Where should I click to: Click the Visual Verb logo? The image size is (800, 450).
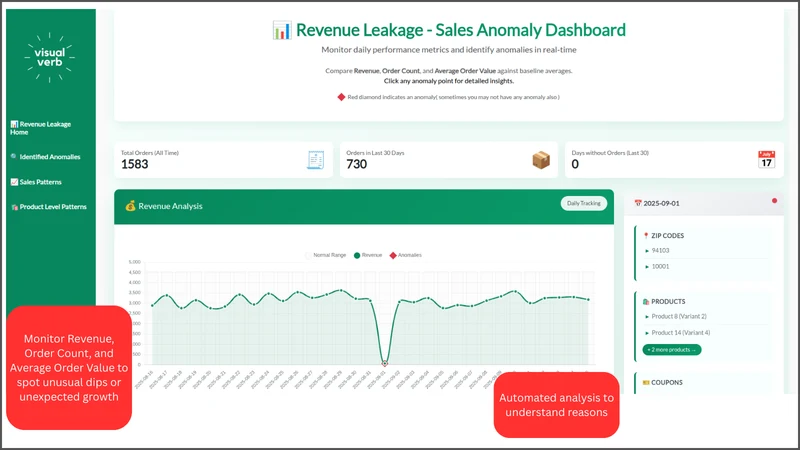49,57
